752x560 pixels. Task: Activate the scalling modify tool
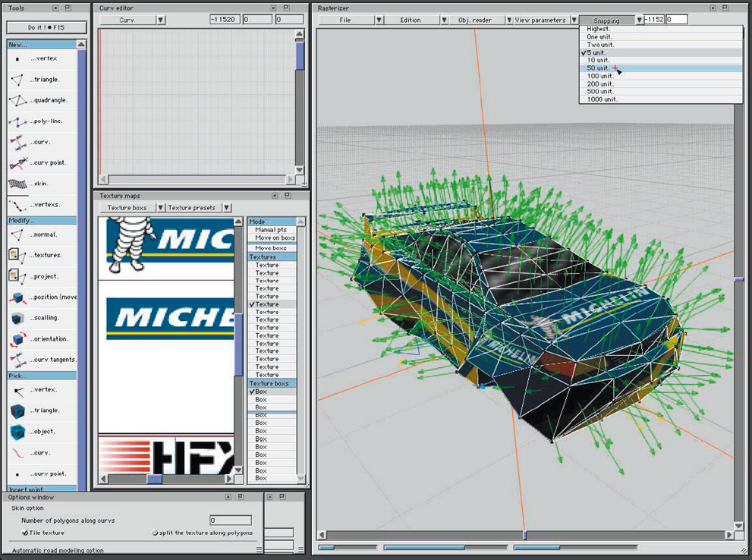(17, 318)
